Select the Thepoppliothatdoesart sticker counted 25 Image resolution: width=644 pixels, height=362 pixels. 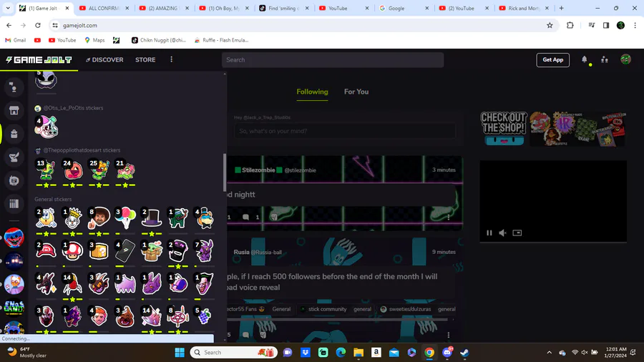[99, 169]
